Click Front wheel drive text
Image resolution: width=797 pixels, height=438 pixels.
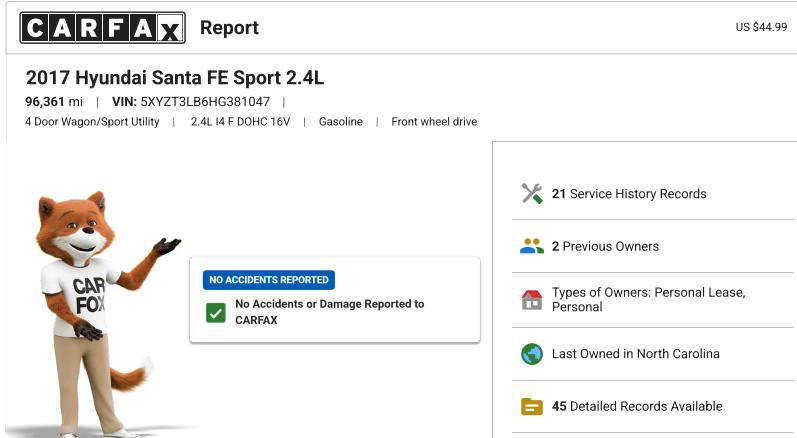[x=434, y=122]
